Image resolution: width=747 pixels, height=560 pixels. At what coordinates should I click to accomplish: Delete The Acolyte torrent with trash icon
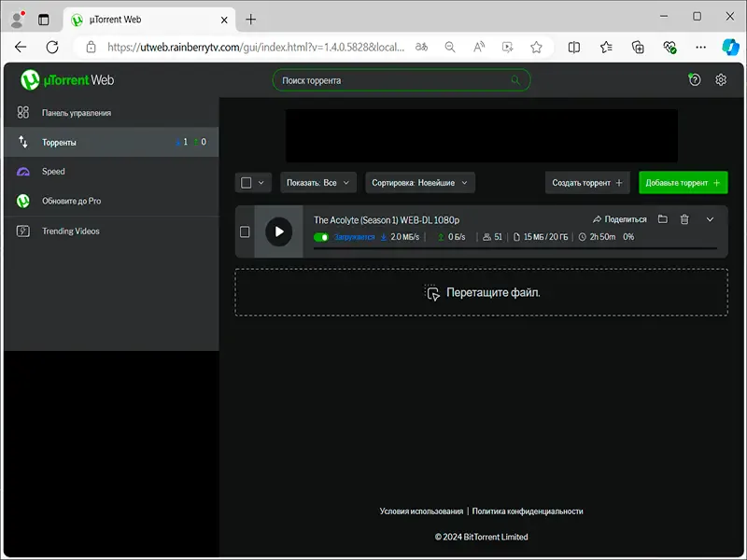point(684,219)
